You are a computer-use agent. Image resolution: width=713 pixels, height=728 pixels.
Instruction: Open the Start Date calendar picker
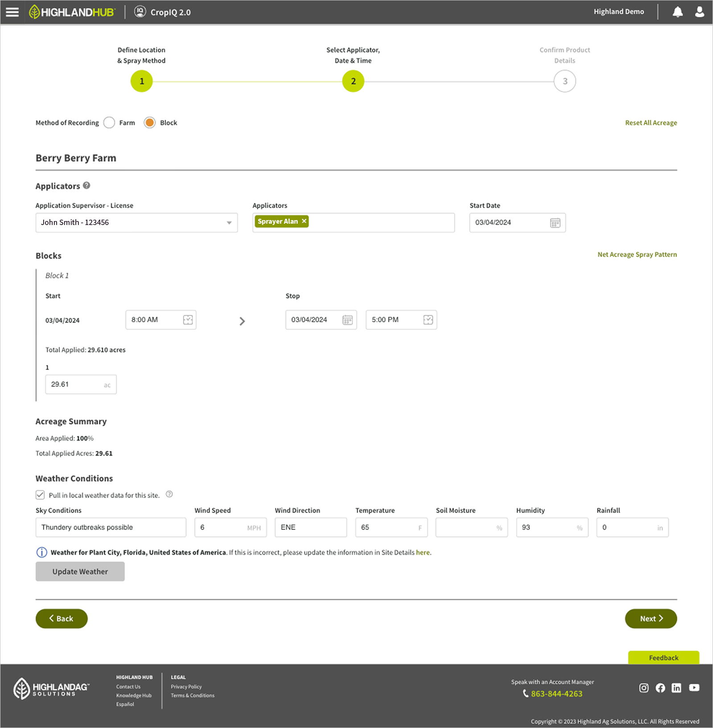555,223
